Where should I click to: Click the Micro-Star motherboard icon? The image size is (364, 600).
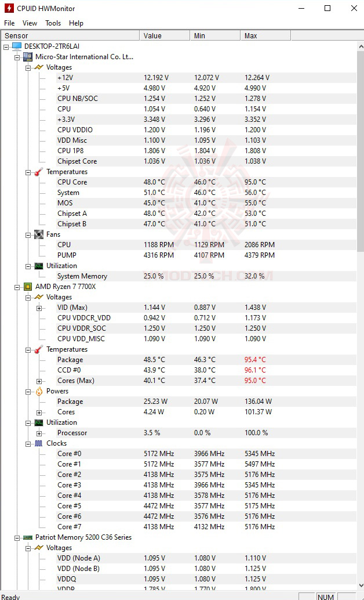[28, 57]
